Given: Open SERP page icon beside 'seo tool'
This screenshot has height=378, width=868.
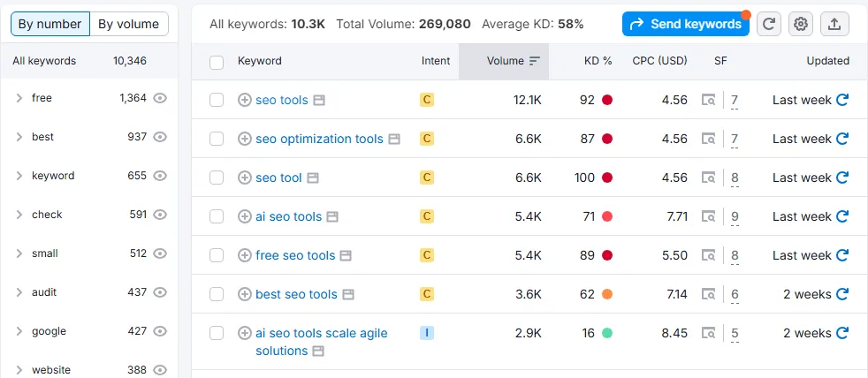Looking at the screenshot, I should coord(313,178).
